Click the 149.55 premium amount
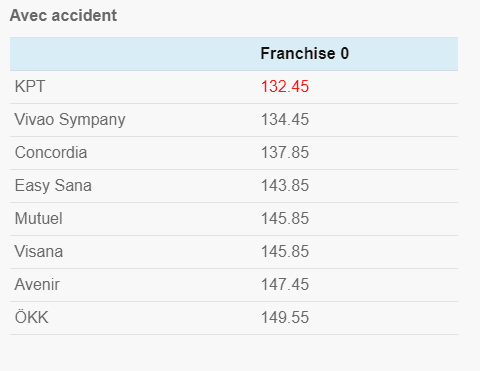 (x=285, y=318)
